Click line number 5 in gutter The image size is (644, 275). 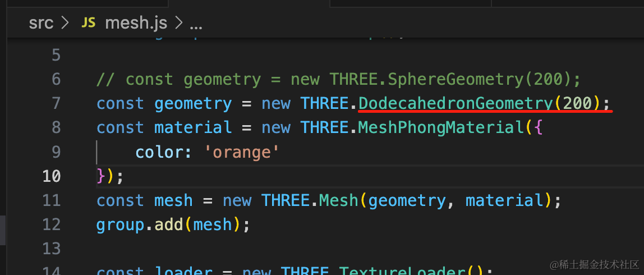tap(56, 54)
